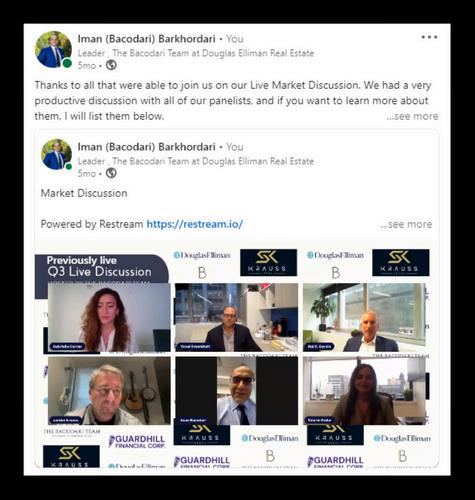The height and width of the screenshot is (500, 475).
Task: Open Iman Barkhordari name on shared post
Action: [x=146, y=147]
